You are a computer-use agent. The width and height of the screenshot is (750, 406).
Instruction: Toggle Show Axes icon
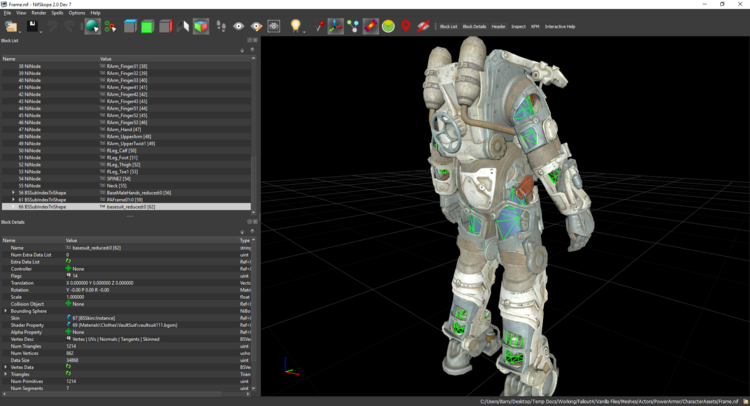[x=335, y=26]
